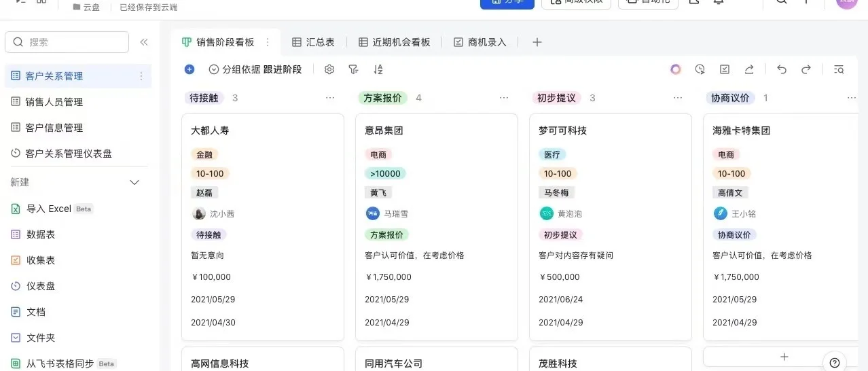
Task: Click the 云盘 folder breadcrumb
Action: pos(86,7)
